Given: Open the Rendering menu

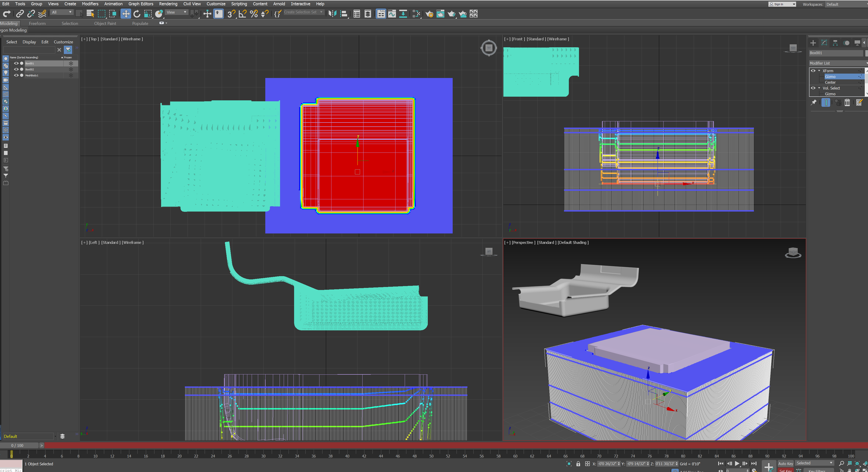Looking at the screenshot, I should [x=168, y=4].
